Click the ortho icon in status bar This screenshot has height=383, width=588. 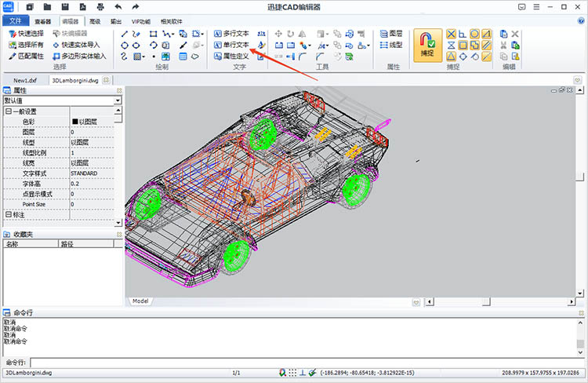pyautogui.click(x=303, y=373)
